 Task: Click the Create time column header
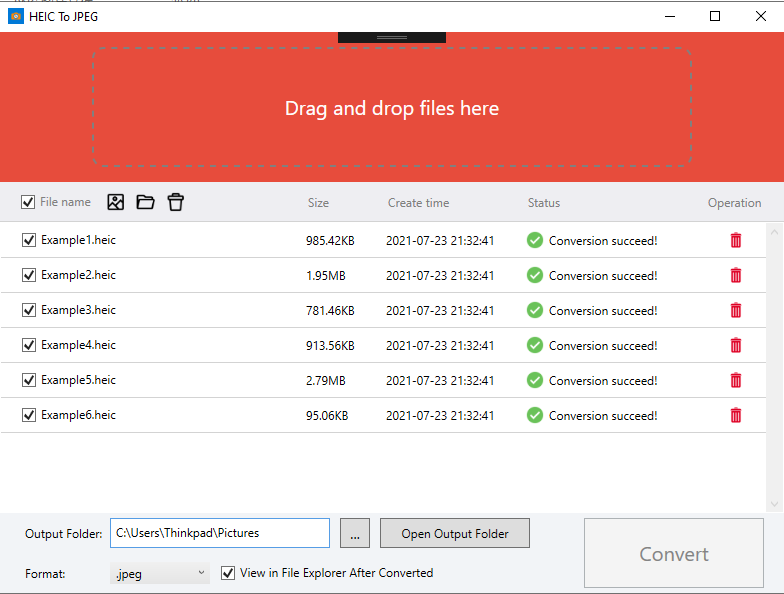pyautogui.click(x=418, y=202)
